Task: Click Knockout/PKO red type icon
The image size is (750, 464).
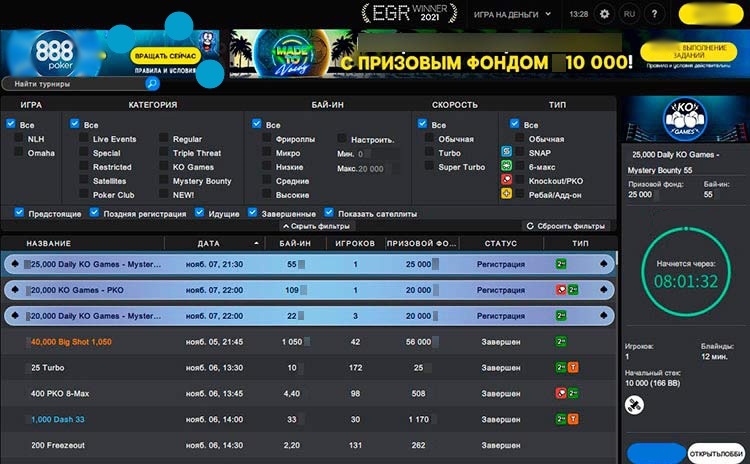Action: click(x=507, y=179)
